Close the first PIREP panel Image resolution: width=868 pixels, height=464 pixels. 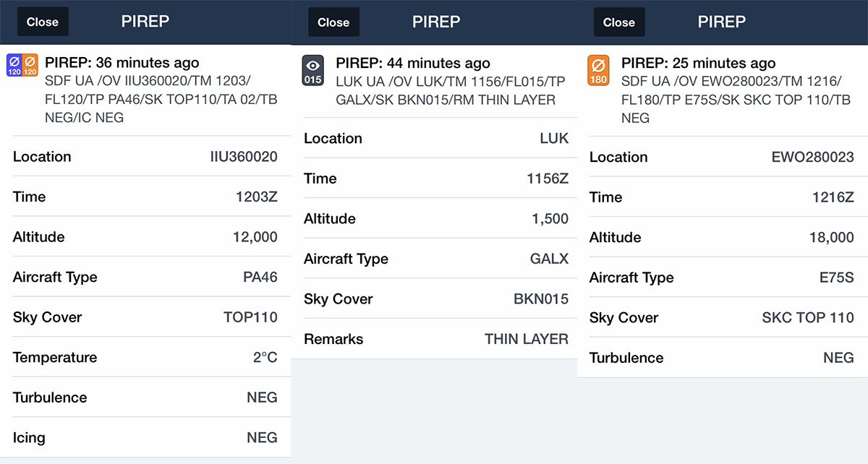43,22
